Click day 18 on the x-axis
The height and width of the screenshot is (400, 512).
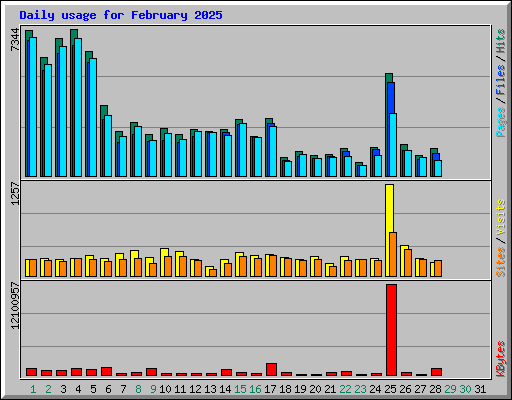[x=285, y=389]
